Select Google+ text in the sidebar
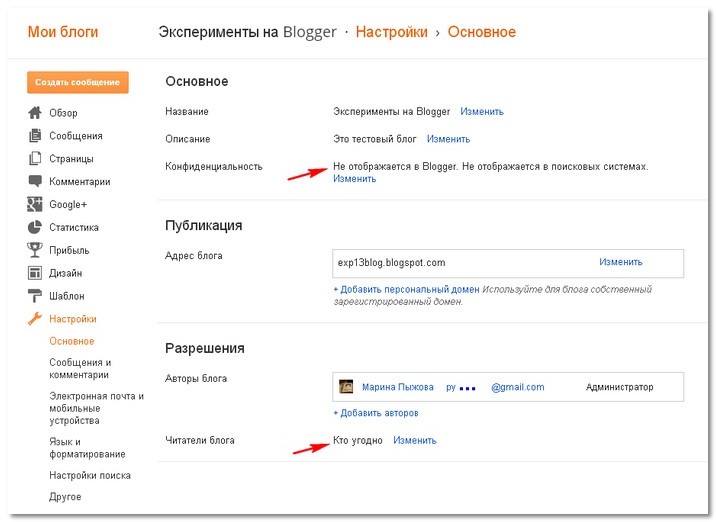Viewport: 716px width, 522px height. (68, 204)
